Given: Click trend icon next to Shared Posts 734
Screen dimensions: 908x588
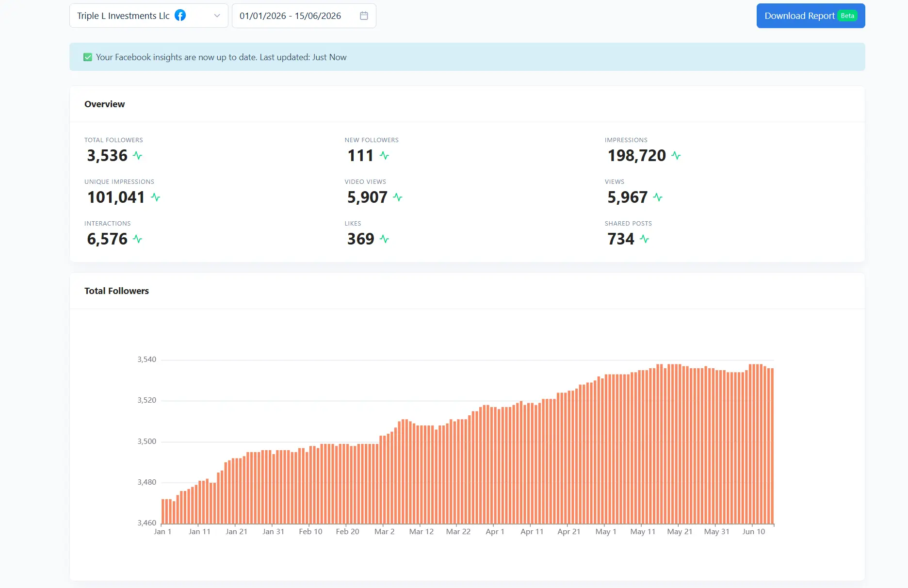Looking at the screenshot, I should click(x=644, y=239).
